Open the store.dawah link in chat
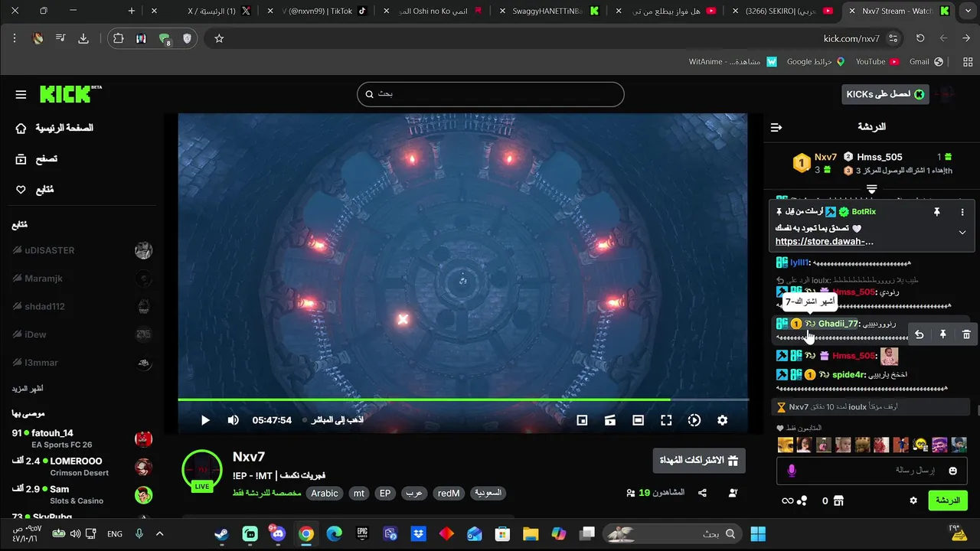The width and height of the screenshot is (980, 551). 825,241
